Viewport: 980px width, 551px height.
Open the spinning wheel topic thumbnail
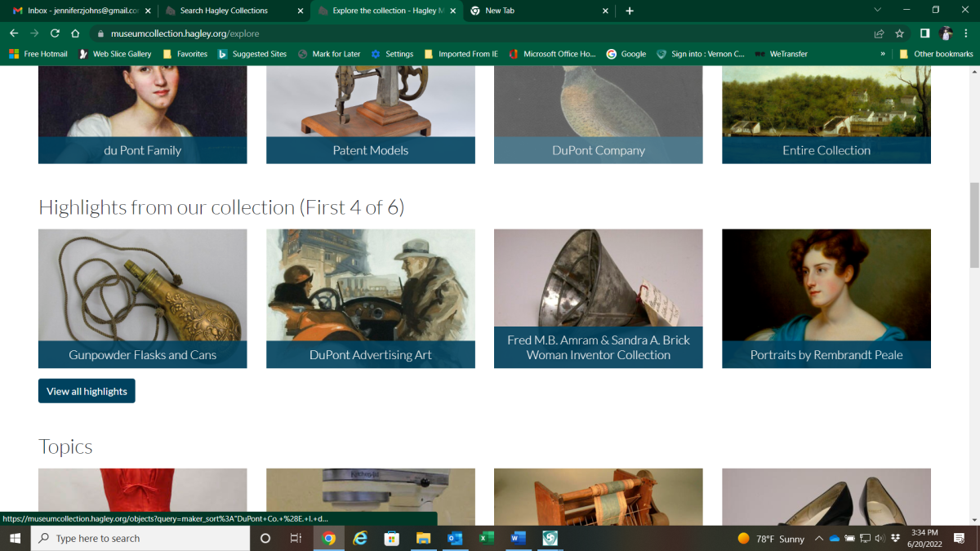(599, 496)
